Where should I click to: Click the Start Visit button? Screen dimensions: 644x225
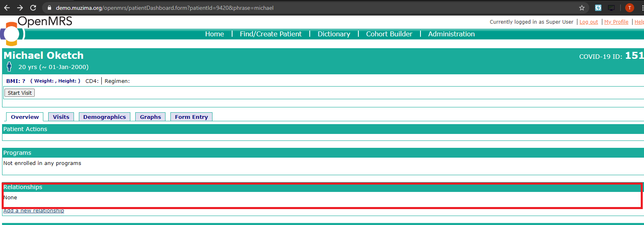[20, 93]
